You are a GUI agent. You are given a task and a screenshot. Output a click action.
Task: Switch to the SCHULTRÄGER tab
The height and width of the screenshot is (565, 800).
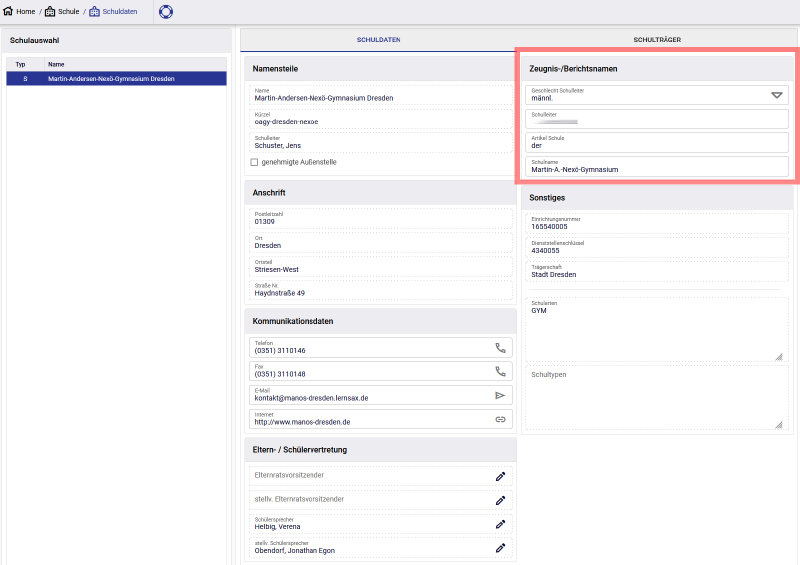[657, 39]
